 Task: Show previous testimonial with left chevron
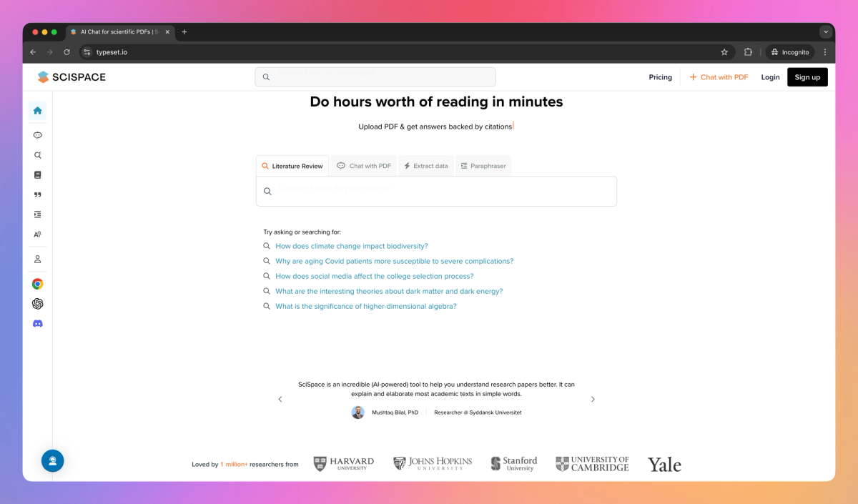pyautogui.click(x=280, y=400)
